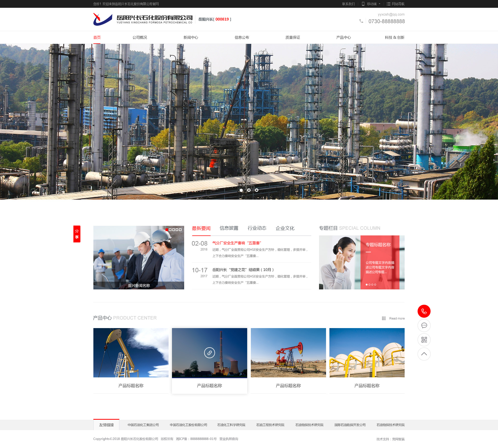Viewport: 498px width, 448px height.
Task: Click the grid icon beside Read more
Action: point(384,318)
